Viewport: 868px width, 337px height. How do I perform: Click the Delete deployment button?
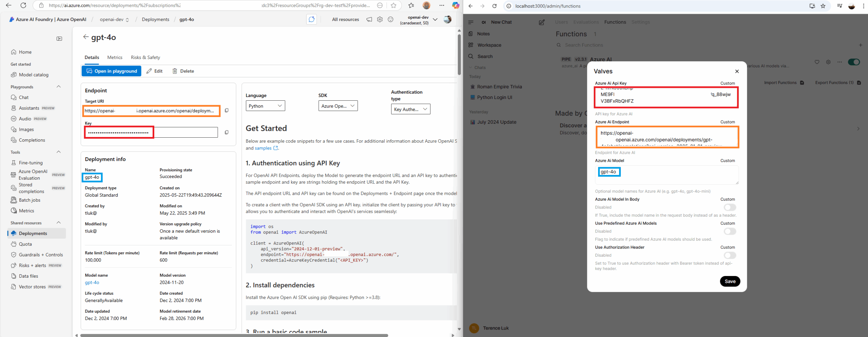(x=183, y=71)
